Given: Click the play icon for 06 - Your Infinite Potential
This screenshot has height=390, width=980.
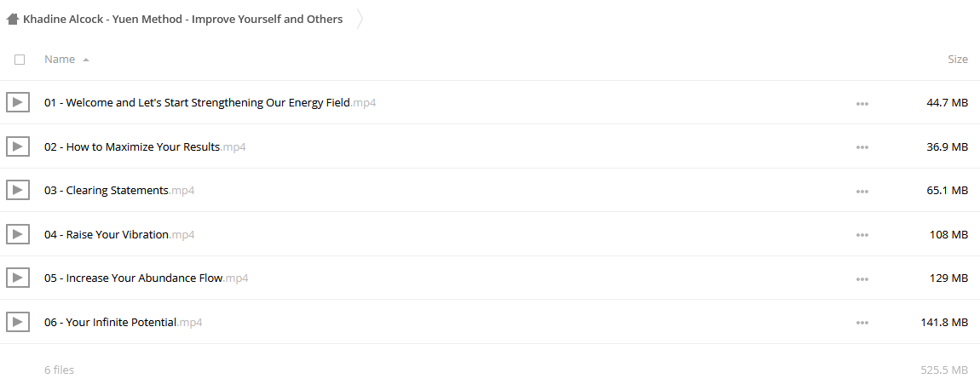Looking at the screenshot, I should [x=18, y=322].
